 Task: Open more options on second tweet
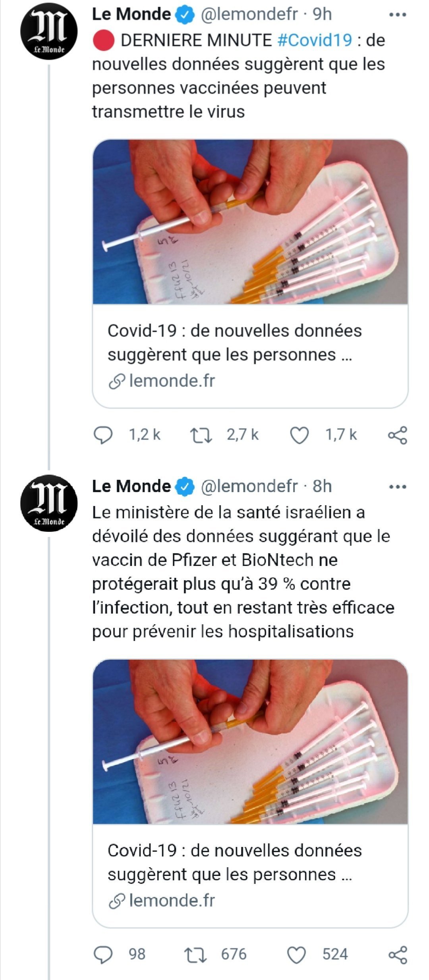pyautogui.click(x=397, y=487)
